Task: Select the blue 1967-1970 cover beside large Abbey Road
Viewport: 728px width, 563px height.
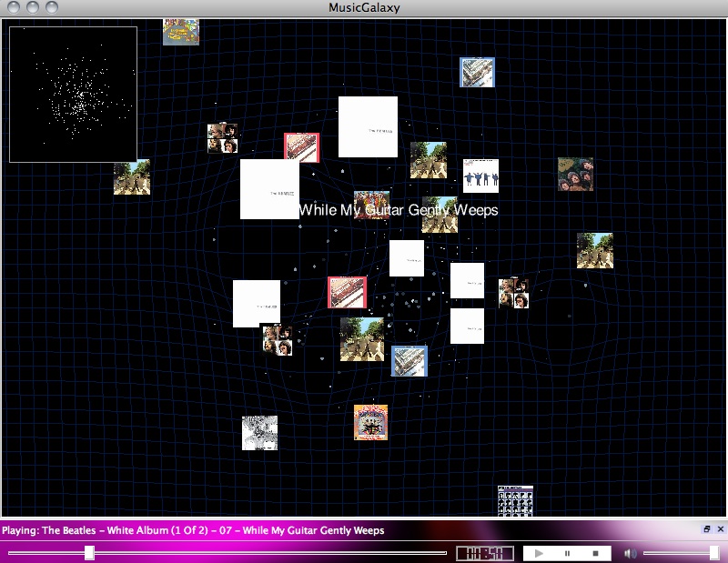Action: click(x=409, y=361)
